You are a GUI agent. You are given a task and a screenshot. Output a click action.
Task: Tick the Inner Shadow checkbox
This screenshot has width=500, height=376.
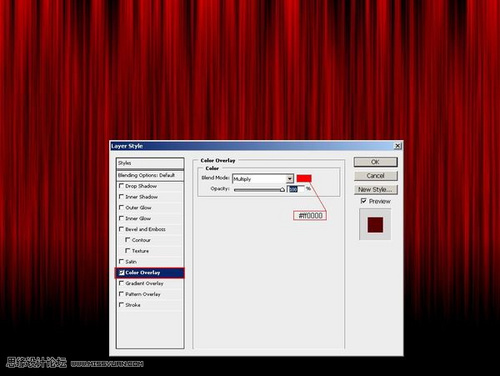point(121,197)
